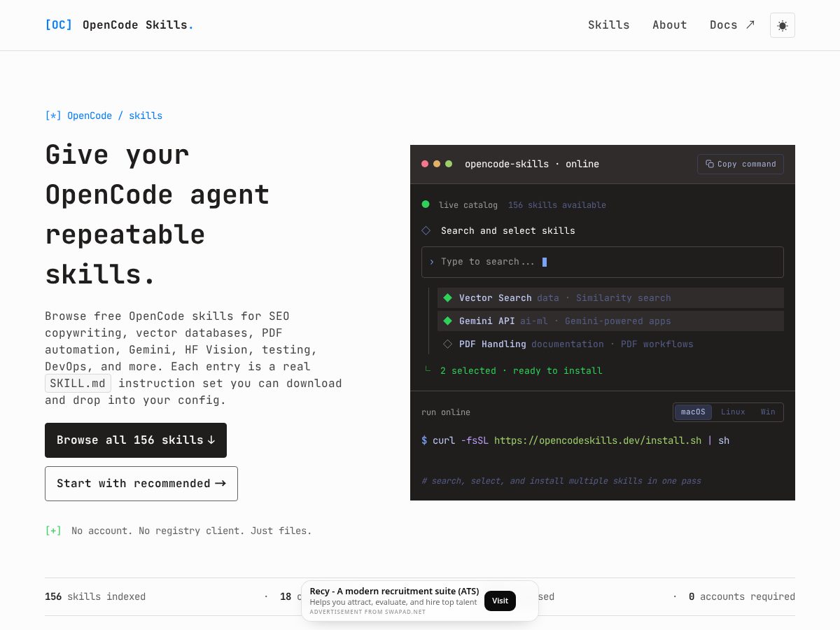Click the Copy command button
The height and width of the screenshot is (630, 840).
pos(741,164)
